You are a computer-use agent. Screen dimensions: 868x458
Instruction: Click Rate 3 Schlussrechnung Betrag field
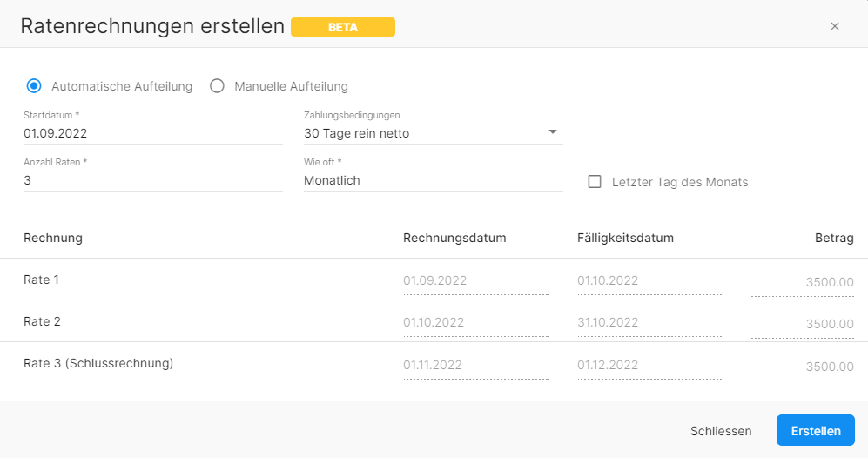coord(803,367)
